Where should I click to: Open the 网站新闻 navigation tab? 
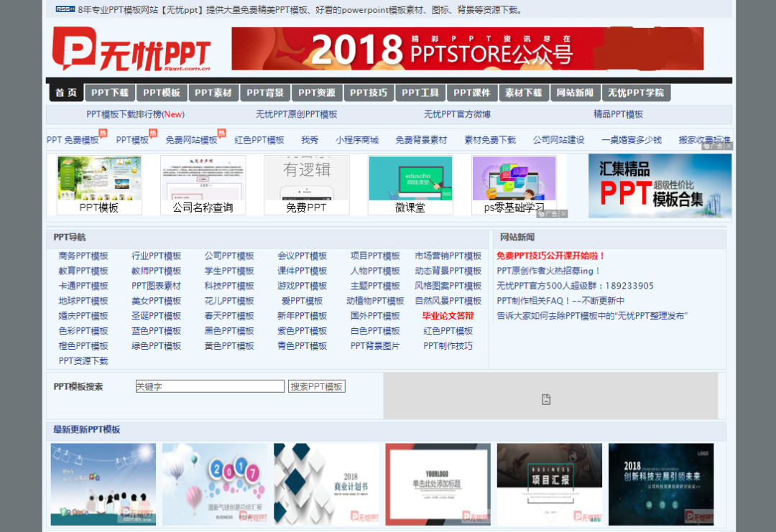pyautogui.click(x=575, y=93)
